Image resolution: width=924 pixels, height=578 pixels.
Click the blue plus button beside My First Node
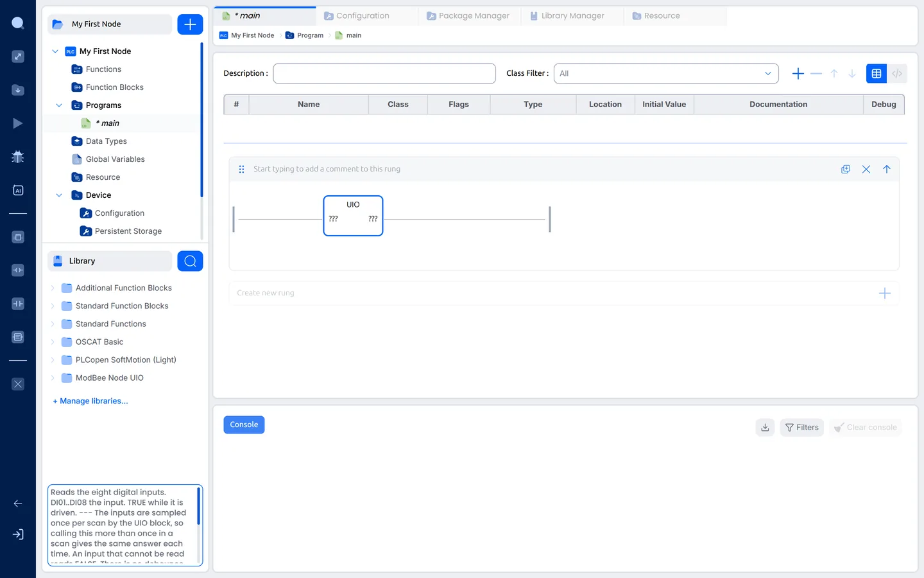tap(190, 24)
